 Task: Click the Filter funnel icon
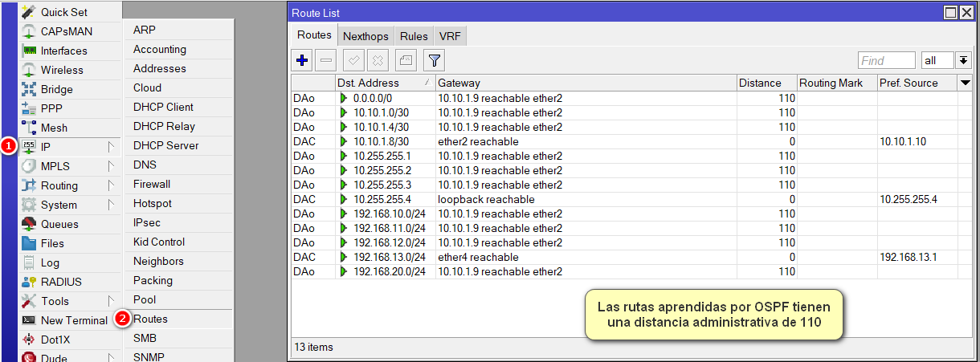(x=434, y=60)
